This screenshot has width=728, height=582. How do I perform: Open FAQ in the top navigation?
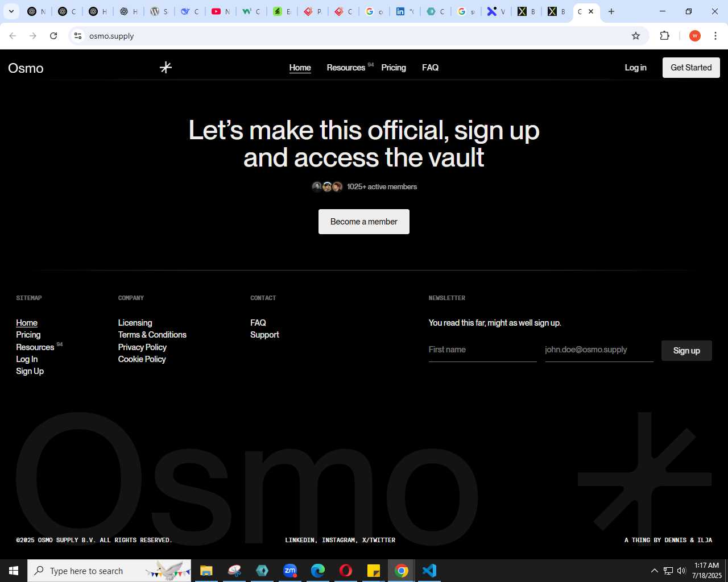430,68
